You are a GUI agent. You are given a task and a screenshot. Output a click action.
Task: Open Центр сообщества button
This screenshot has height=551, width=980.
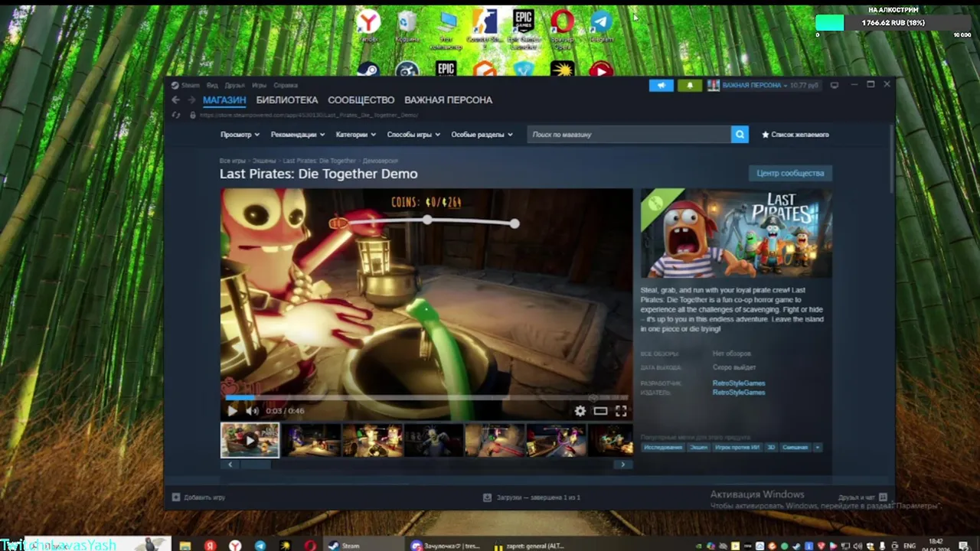pyautogui.click(x=790, y=173)
